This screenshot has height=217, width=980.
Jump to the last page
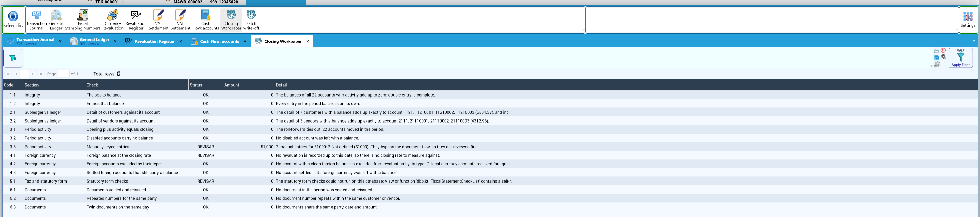tap(41, 74)
